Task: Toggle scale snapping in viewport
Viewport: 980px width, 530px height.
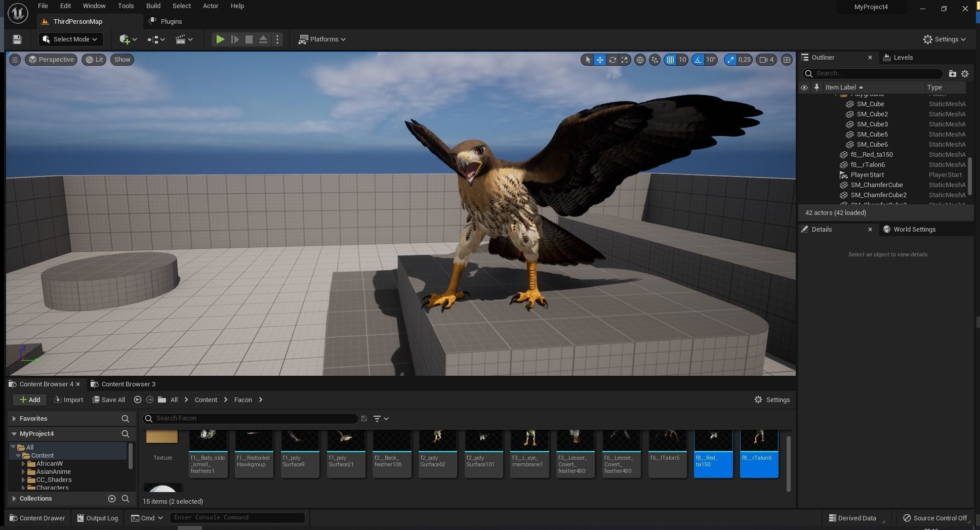Action: click(730, 60)
